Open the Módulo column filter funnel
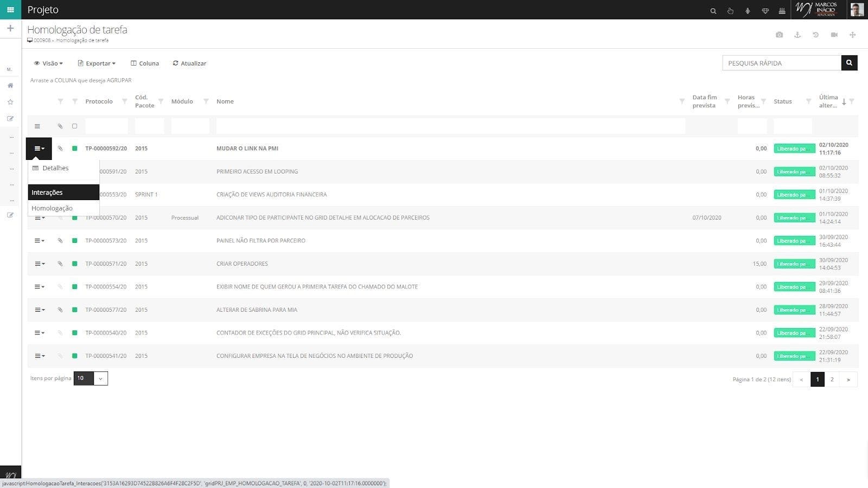This screenshot has height=488, width=868. pos(206,101)
